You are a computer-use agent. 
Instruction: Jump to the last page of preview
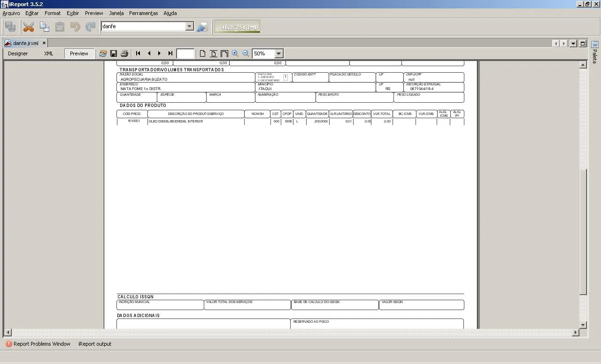(x=170, y=53)
